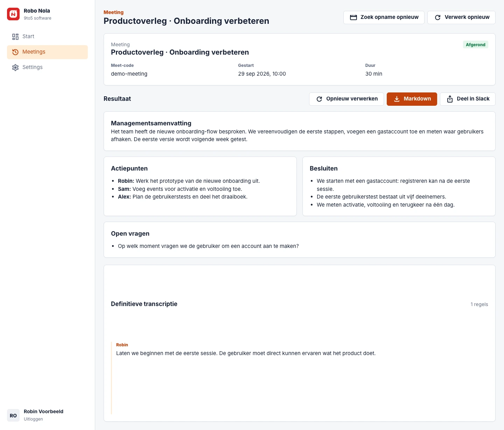Click the Robin speaker label in the transcript

pyautogui.click(x=122, y=345)
